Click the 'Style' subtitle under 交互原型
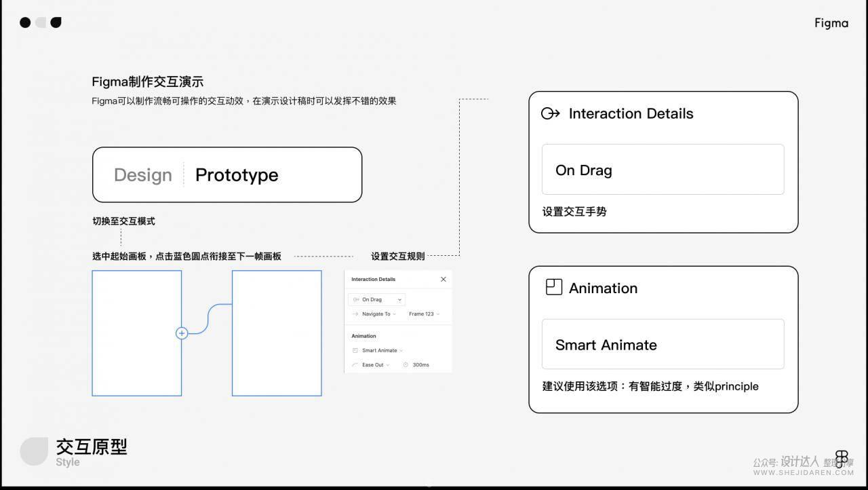Viewport: 868px width, 490px height. [x=68, y=462]
